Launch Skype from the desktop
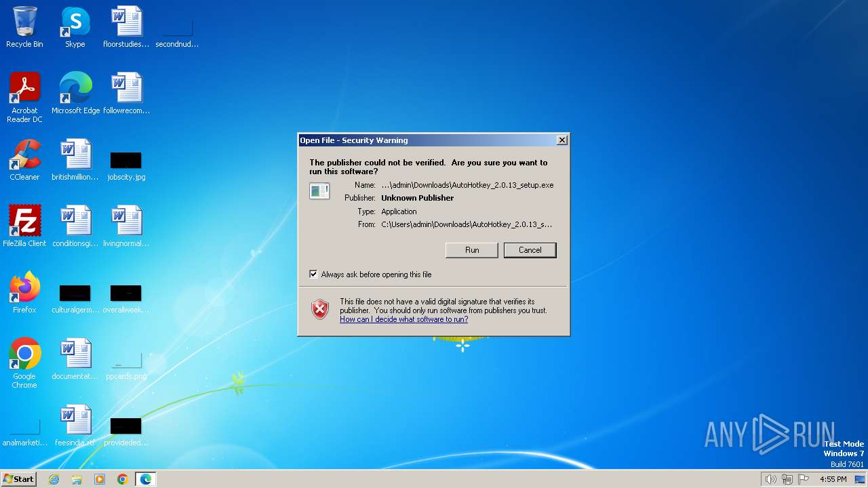868x488 pixels. click(75, 27)
